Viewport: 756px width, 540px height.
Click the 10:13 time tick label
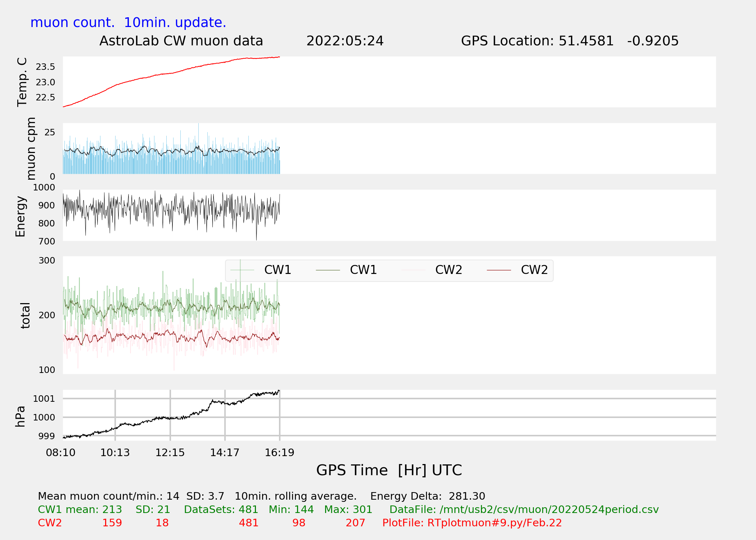pos(115,453)
